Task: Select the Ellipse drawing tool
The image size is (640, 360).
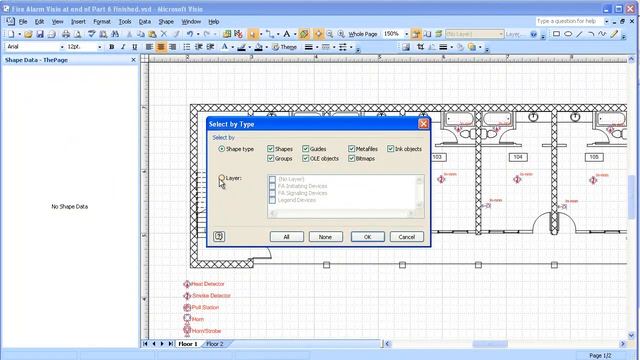Action: [x=568, y=34]
